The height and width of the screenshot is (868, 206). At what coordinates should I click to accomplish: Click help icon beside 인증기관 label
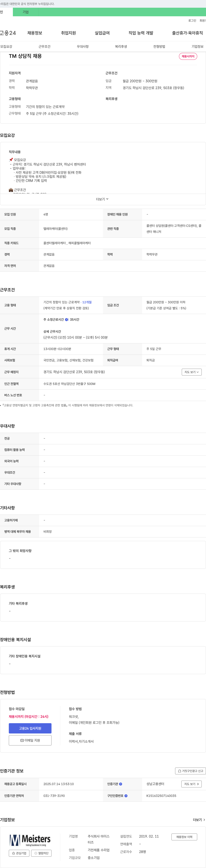(121, 784)
